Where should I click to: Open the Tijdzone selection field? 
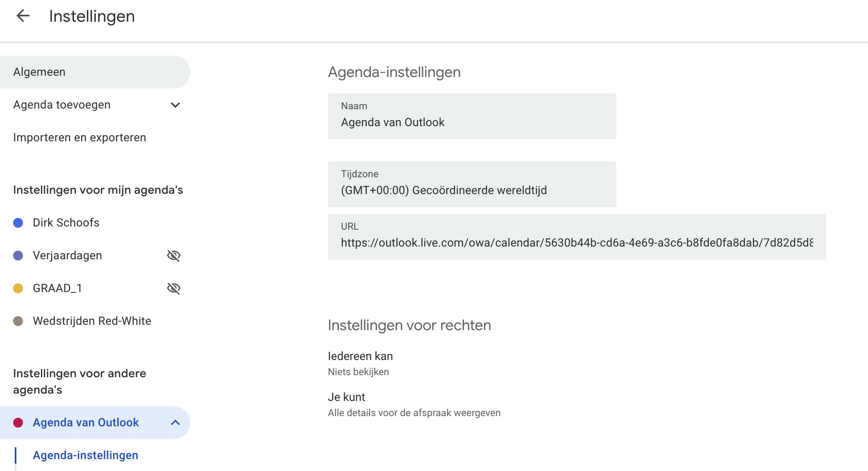tap(471, 184)
